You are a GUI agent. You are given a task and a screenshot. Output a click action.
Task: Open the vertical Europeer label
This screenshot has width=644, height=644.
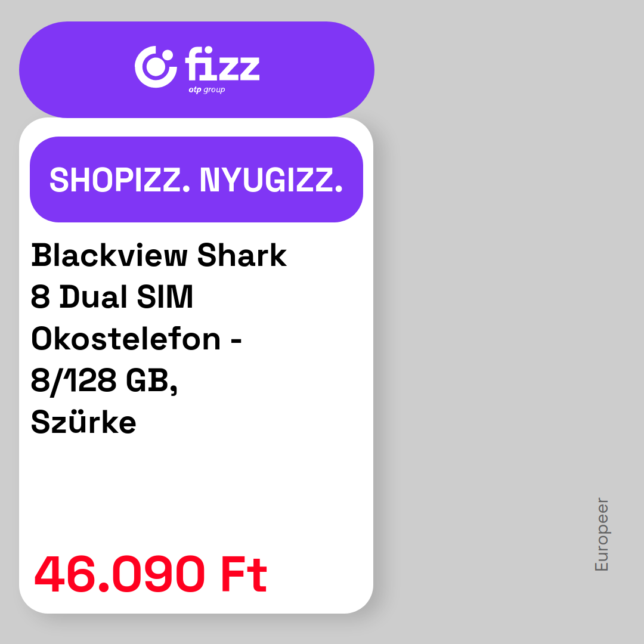pos(602,535)
